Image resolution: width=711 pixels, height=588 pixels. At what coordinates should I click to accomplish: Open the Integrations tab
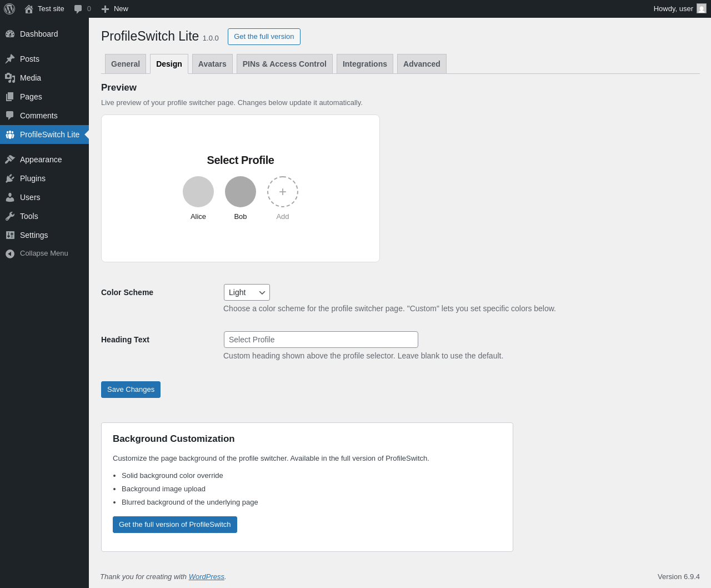coord(365,64)
